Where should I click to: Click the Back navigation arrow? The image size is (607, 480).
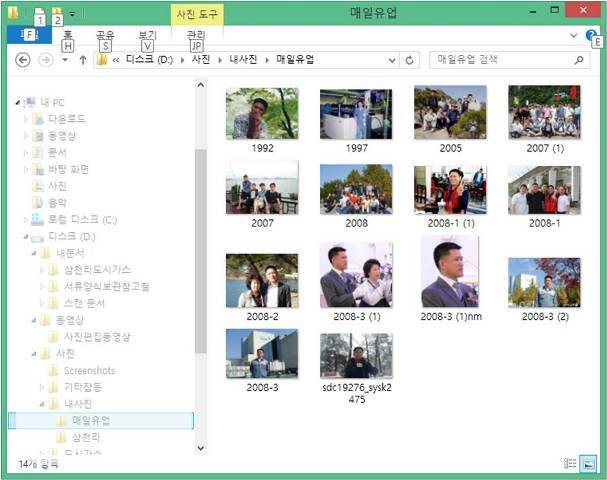coord(23,60)
